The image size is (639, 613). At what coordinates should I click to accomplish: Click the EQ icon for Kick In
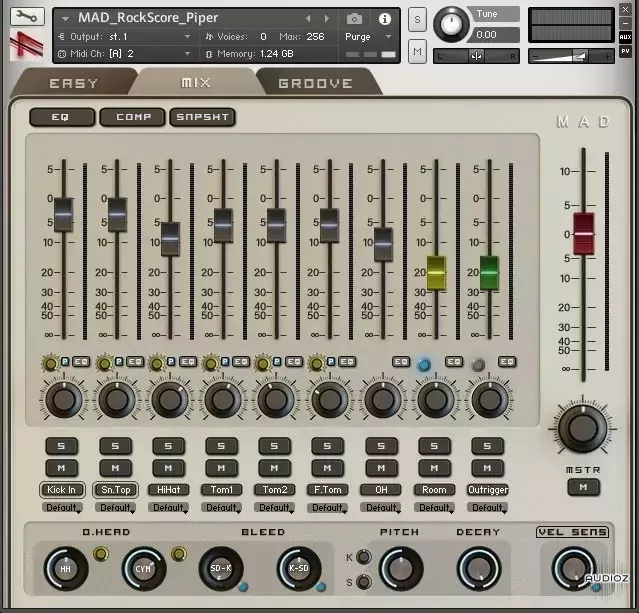coord(82,361)
